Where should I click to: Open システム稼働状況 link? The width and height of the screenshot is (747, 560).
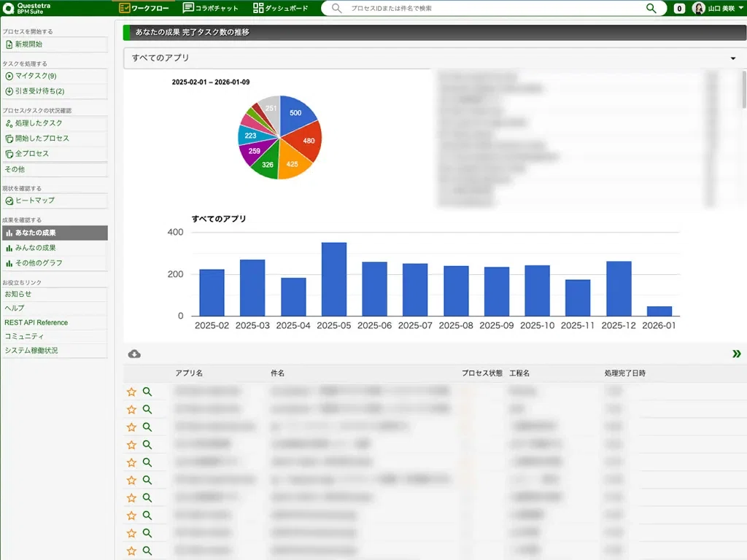[x=31, y=351]
